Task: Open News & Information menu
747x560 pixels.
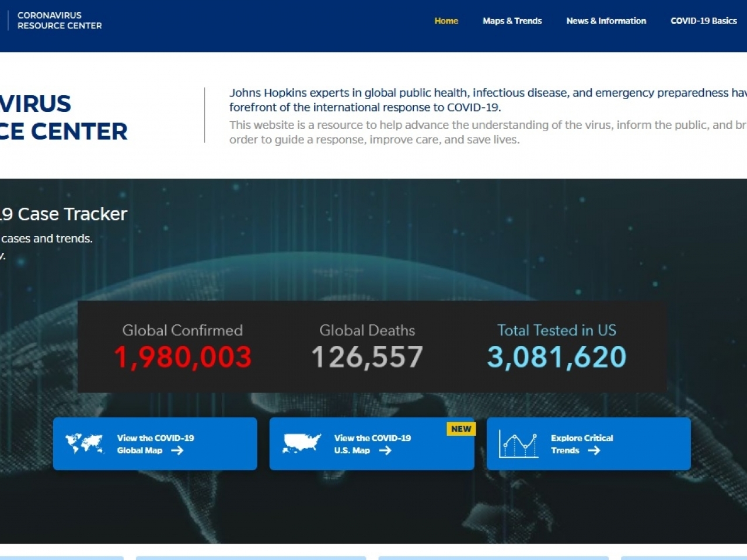Action: [606, 21]
